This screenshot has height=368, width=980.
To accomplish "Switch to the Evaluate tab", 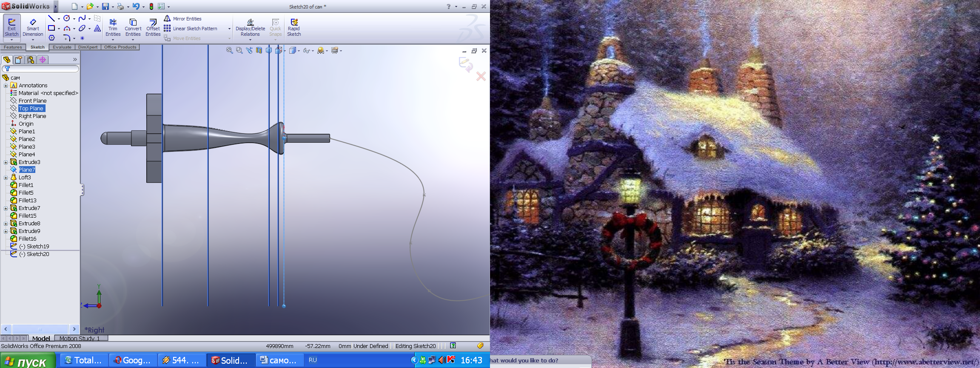I will tap(62, 47).
